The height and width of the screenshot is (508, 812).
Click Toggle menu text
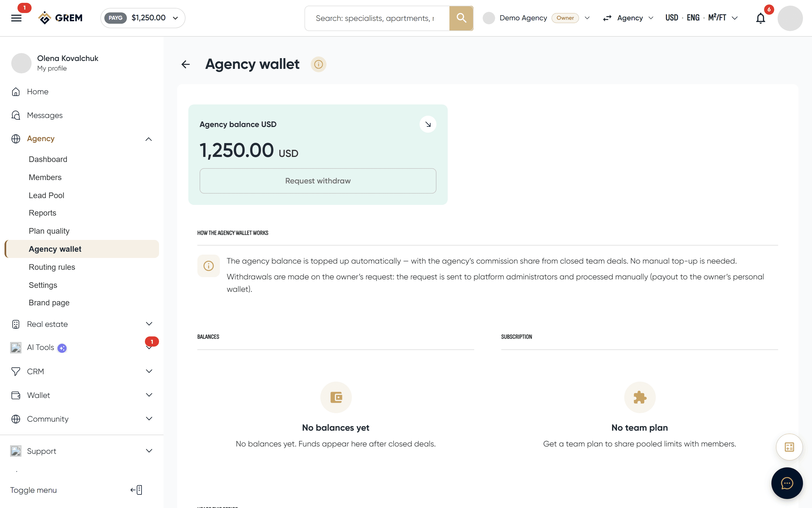click(x=33, y=490)
